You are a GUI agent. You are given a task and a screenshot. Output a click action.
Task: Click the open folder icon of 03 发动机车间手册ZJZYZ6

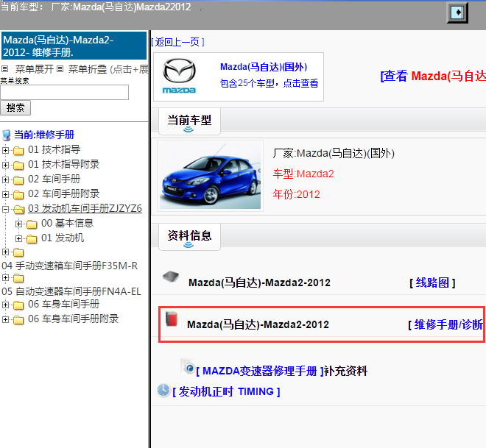[x=18, y=210]
